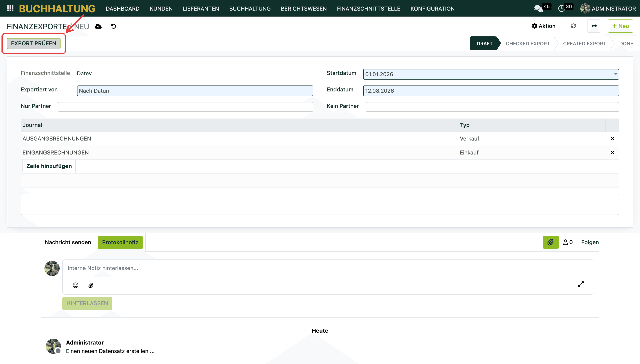Click into the Enddatum field

pyautogui.click(x=491, y=91)
